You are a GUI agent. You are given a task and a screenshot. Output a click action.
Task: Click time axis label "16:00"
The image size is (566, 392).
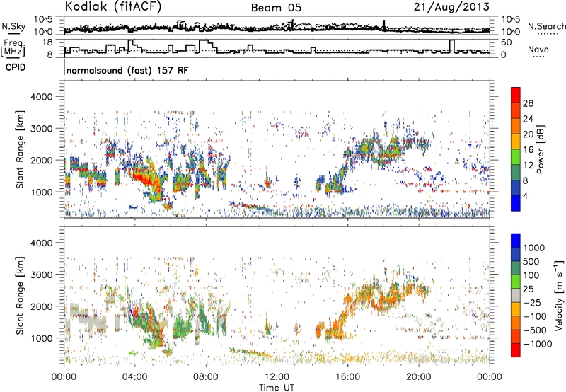347,377
